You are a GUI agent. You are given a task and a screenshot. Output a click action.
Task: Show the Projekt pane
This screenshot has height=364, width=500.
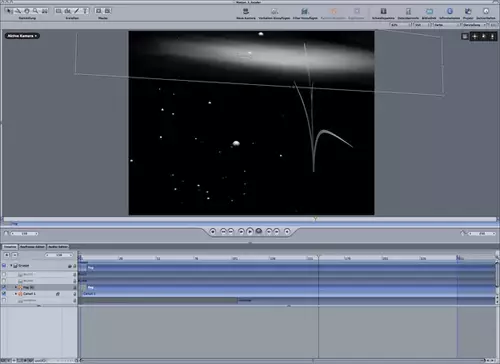pos(468,11)
